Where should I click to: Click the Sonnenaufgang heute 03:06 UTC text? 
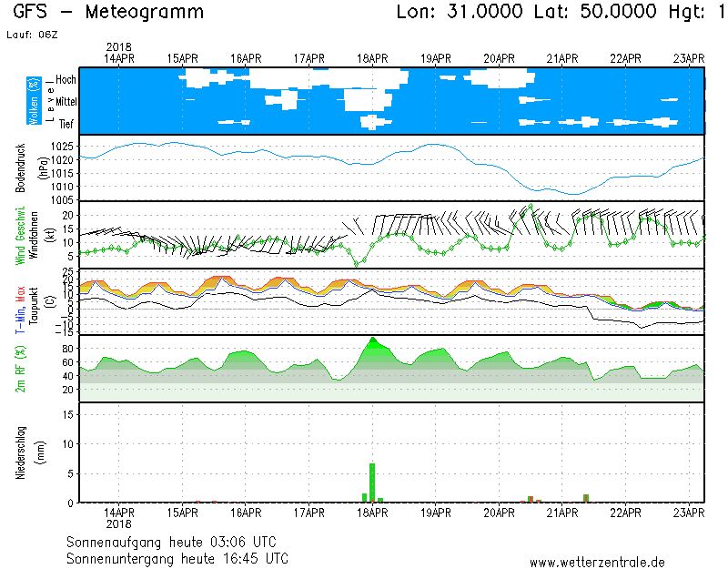point(177,542)
